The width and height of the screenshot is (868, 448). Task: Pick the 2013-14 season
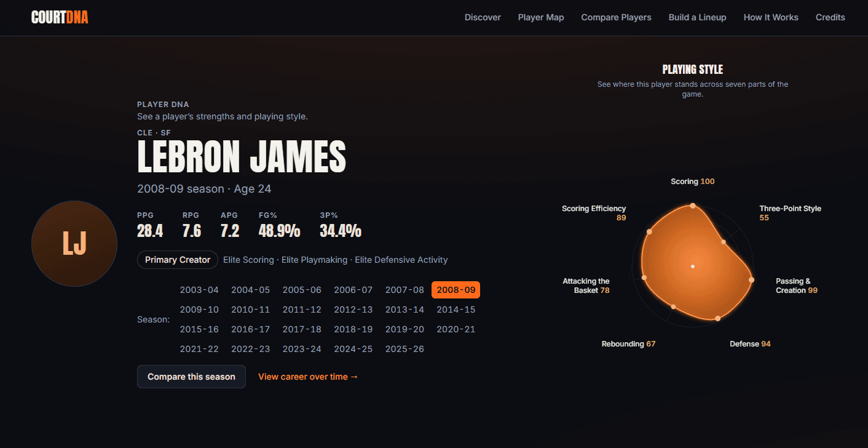tap(404, 310)
